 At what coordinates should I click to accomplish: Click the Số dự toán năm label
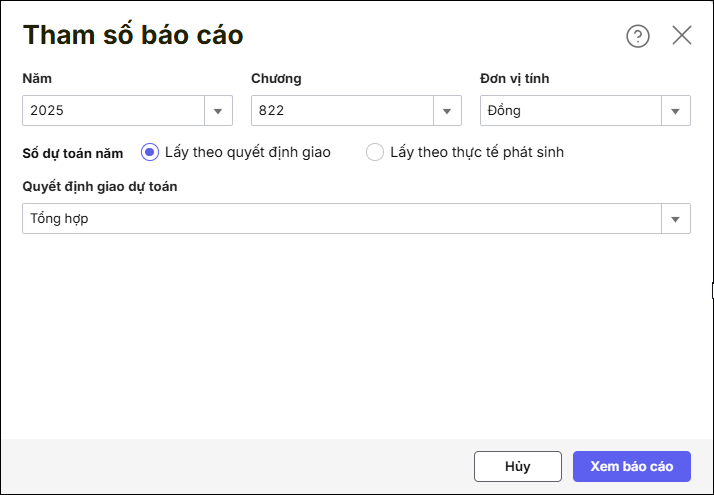coord(73,153)
